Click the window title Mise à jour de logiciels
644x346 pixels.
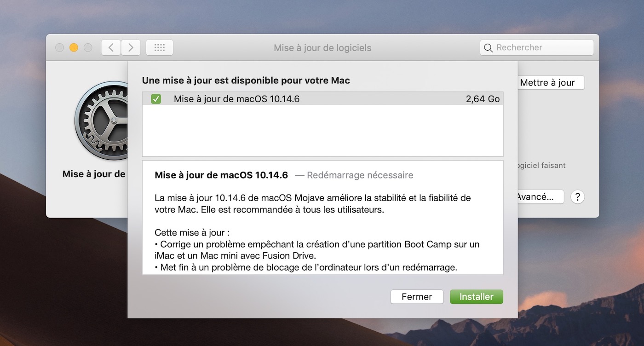click(322, 48)
